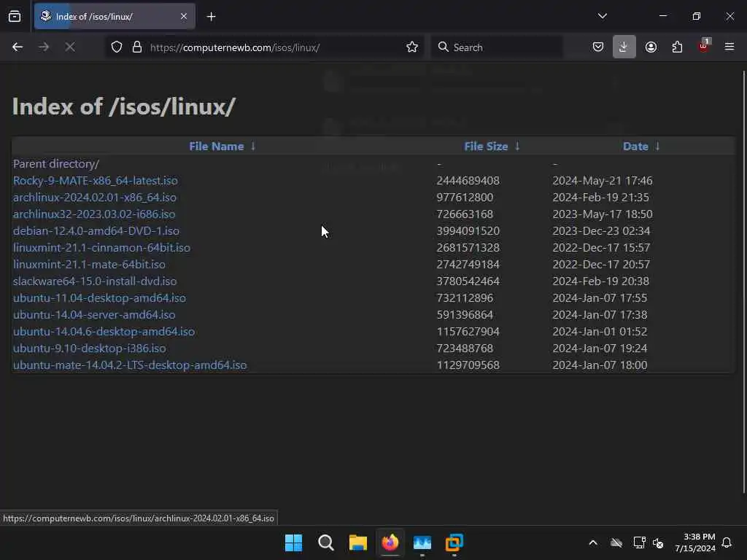747x560 pixels.
Task: Open the Windows Start menu
Action: click(293, 542)
